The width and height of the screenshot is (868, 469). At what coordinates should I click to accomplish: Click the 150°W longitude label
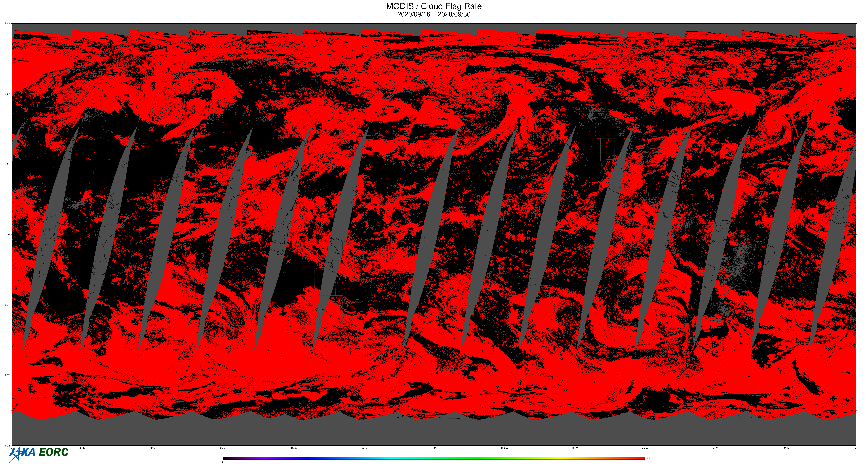pyautogui.click(x=504, y=448)
